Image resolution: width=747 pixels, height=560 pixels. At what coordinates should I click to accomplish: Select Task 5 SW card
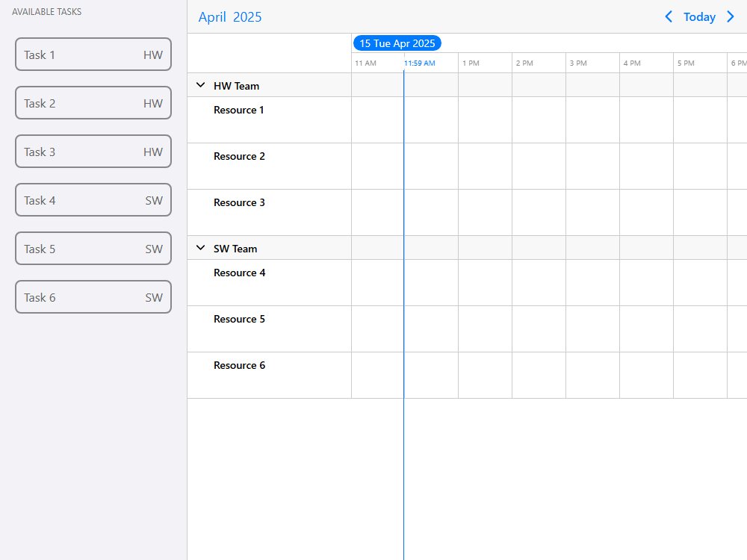click(x=93, y=249)
